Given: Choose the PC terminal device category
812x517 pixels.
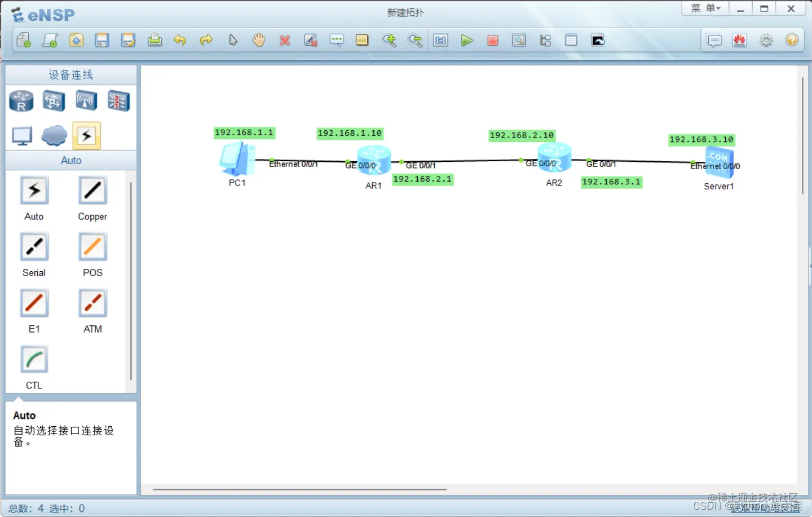Looking at the screenshot, I should (x=22, y=136).
